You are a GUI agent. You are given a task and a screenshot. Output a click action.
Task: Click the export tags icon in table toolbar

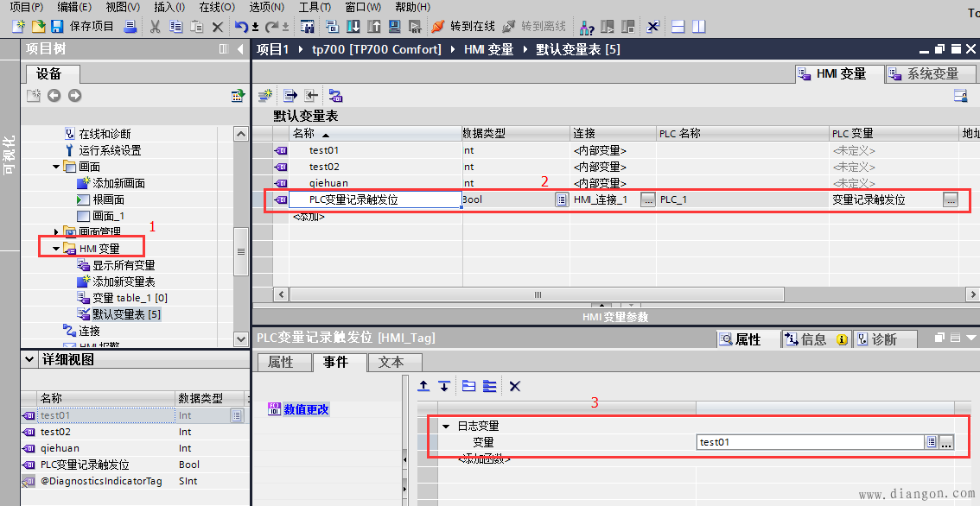click(x=290, y=95)
